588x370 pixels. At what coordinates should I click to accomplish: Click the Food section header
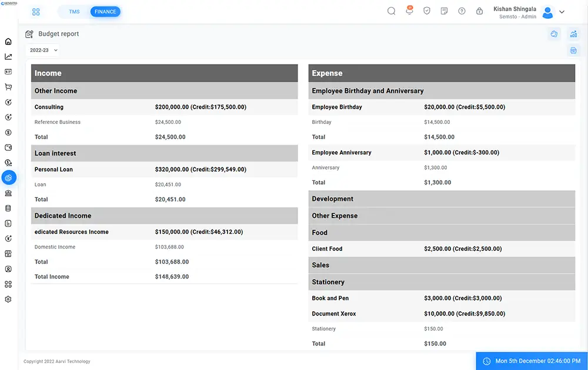(442, 233)
